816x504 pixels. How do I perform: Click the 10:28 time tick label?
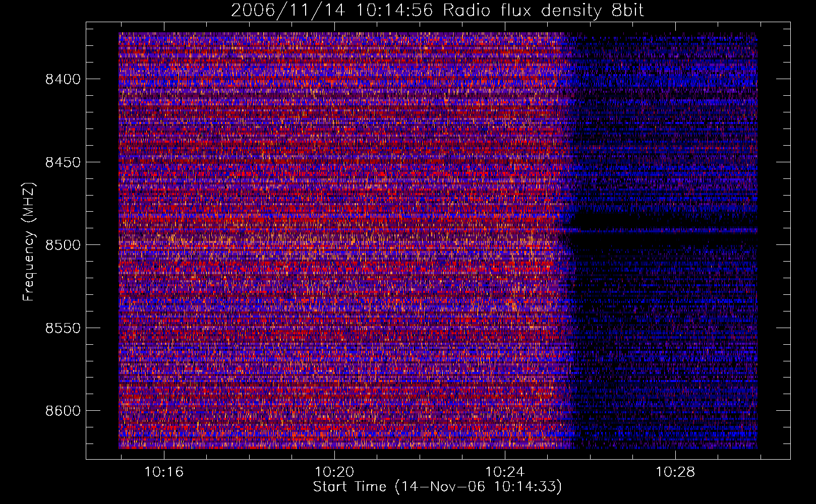coord(675,472)
